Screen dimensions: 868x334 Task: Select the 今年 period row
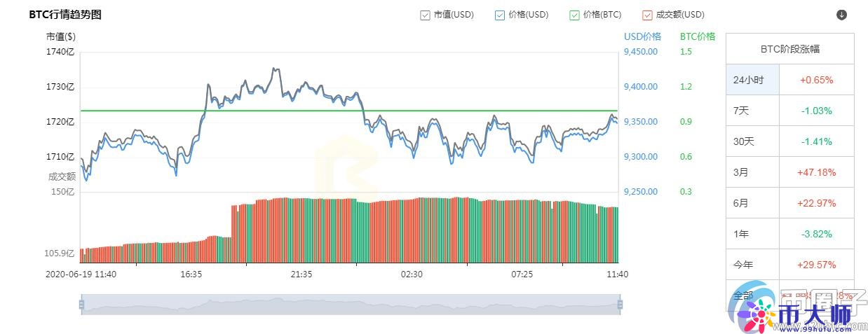(790, 265)
